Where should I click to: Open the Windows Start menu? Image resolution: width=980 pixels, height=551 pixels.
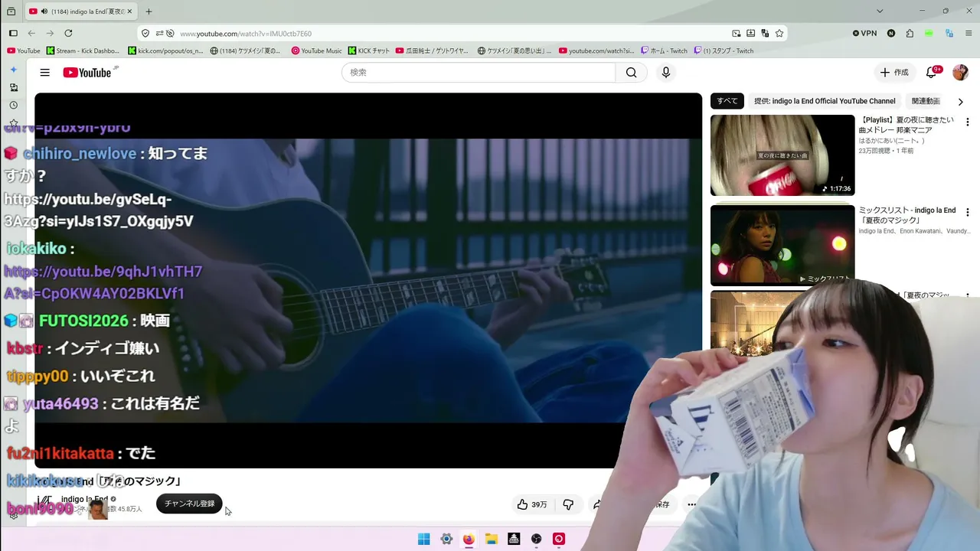click(x=423, y=539)
